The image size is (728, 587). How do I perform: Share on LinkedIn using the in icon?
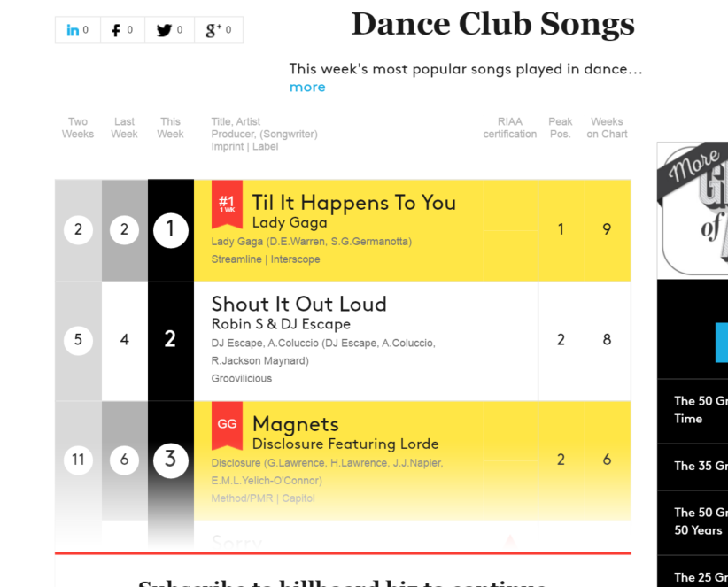pyautogui.click(x=78, y=30)
